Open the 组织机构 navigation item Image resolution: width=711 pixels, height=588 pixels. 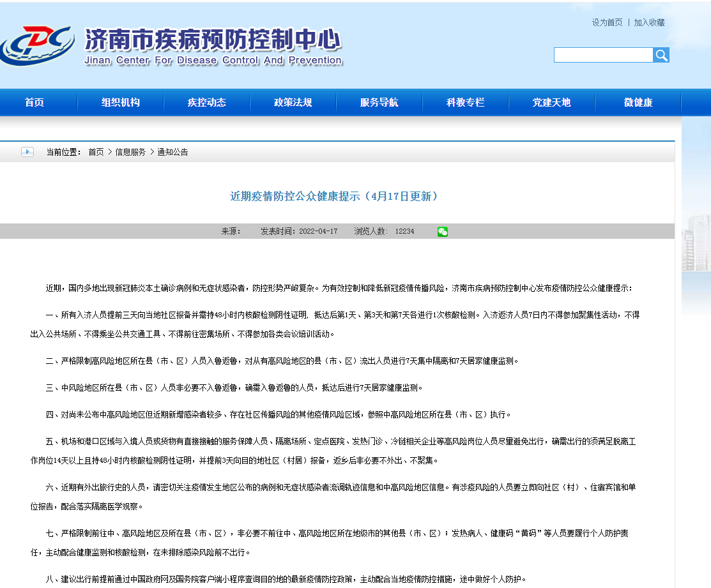click(x=121, y=102)
